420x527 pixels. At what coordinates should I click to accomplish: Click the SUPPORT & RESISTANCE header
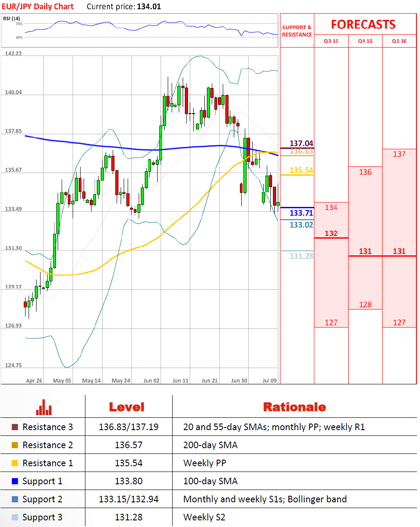[x=297, y=31]
